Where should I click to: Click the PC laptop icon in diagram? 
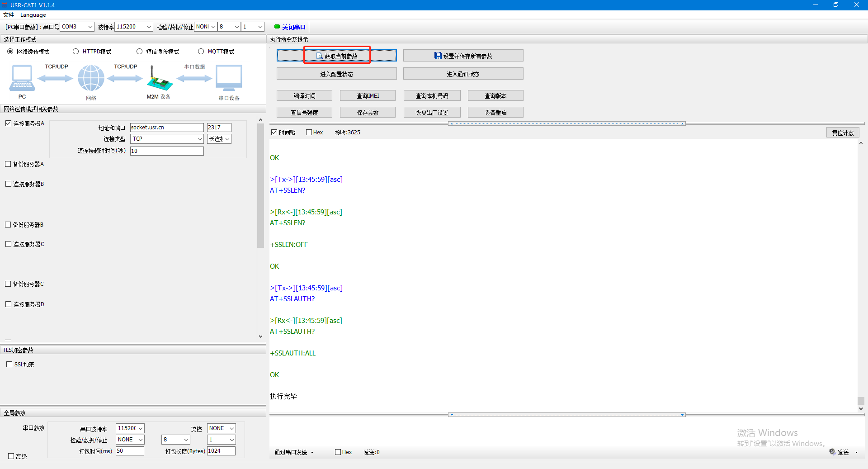point(22,78)
